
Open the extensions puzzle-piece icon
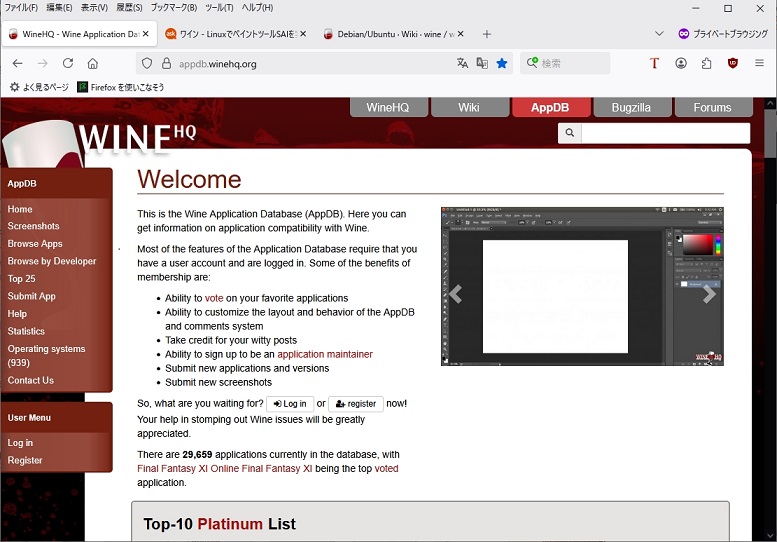pyautogui.click(x=707, y=63)
